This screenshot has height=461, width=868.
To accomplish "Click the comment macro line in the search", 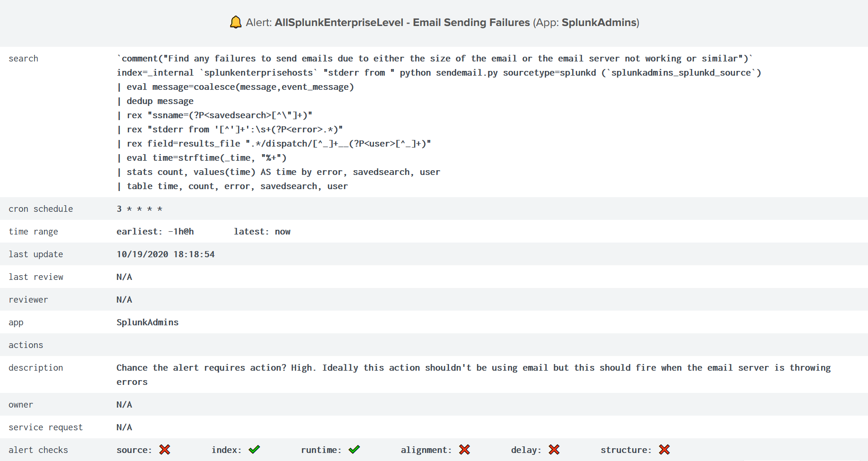I will click(x=434, y=59).
